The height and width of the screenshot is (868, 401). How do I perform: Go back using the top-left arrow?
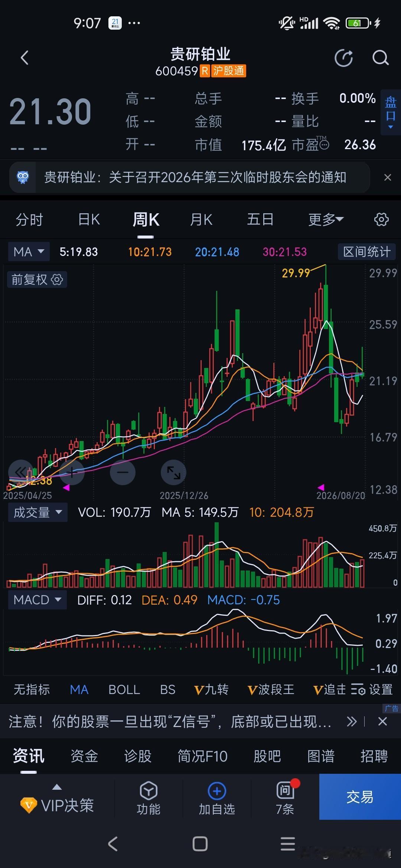coord(25,58)
